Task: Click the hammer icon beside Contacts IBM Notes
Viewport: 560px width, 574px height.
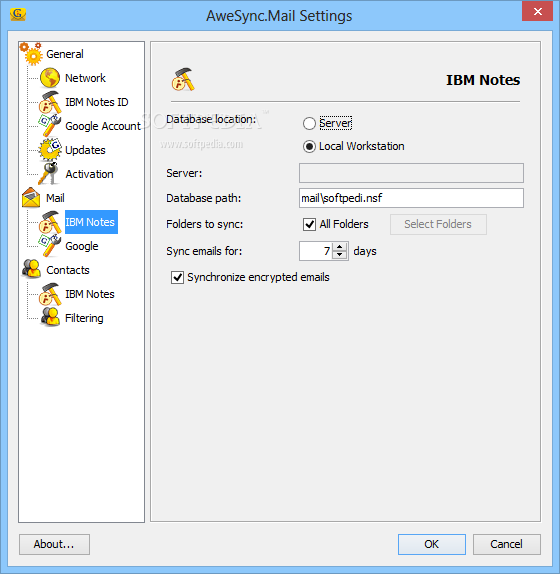Action: [x=50, y=294]
